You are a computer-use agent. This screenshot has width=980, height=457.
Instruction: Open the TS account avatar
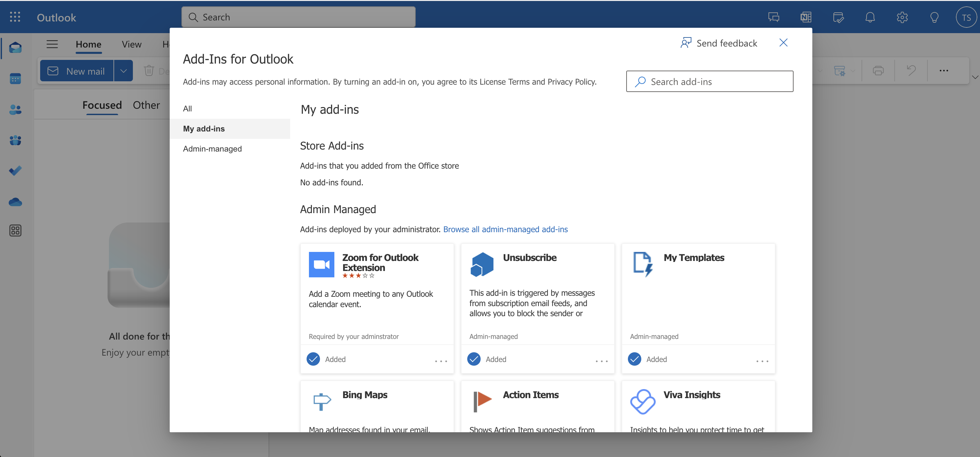click(x=966, y=17)
